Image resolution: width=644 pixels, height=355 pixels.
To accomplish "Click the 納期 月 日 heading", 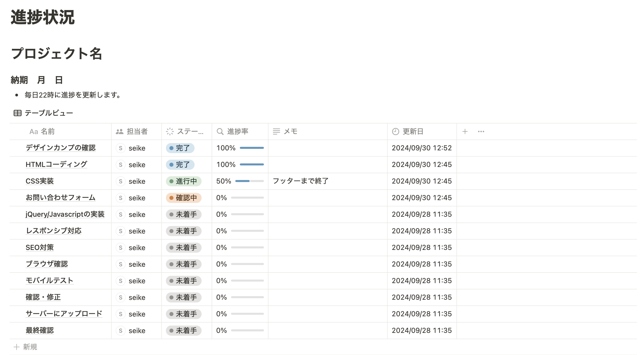I will click(37, 80).
